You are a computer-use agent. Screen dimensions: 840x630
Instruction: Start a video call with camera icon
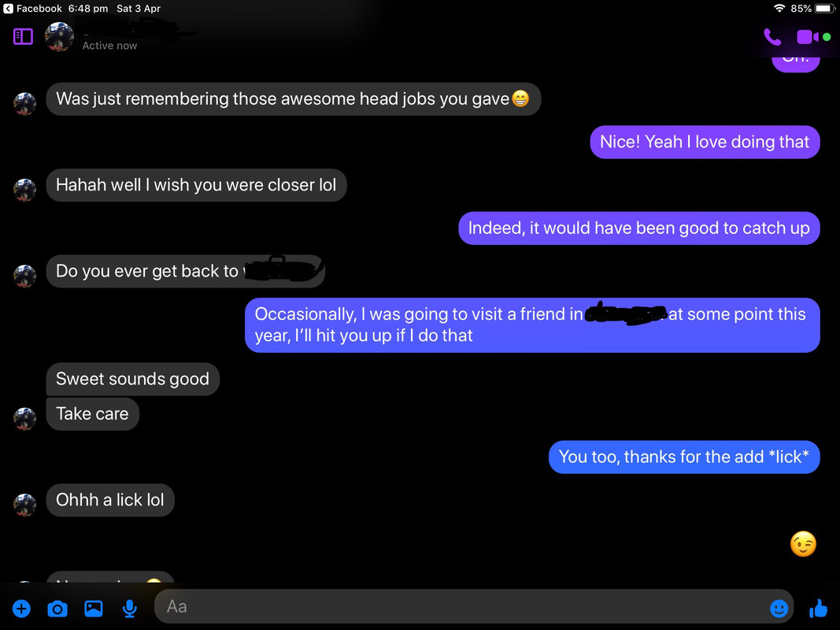(x=807, y=37)
